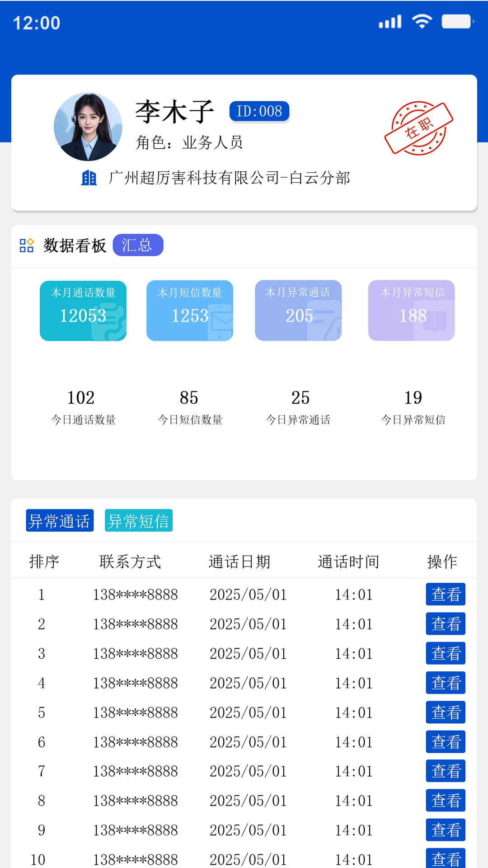
Task: Click the 李木子 name heading
Action: [175, 112]
